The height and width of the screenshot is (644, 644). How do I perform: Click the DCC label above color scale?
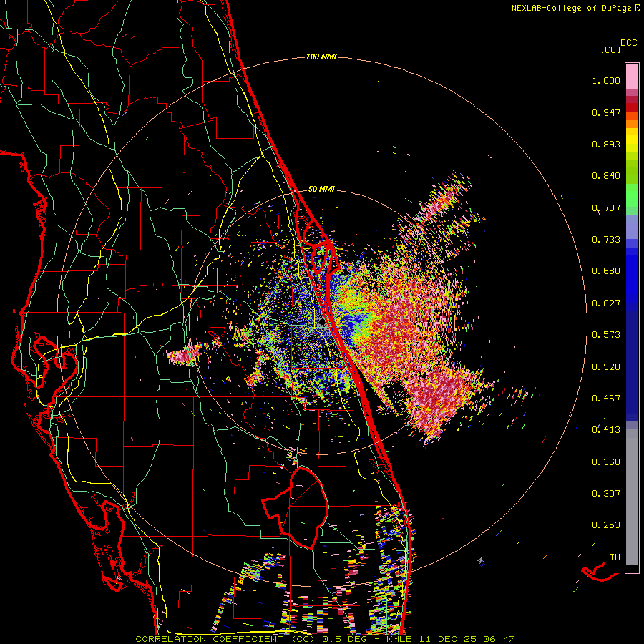628,43
